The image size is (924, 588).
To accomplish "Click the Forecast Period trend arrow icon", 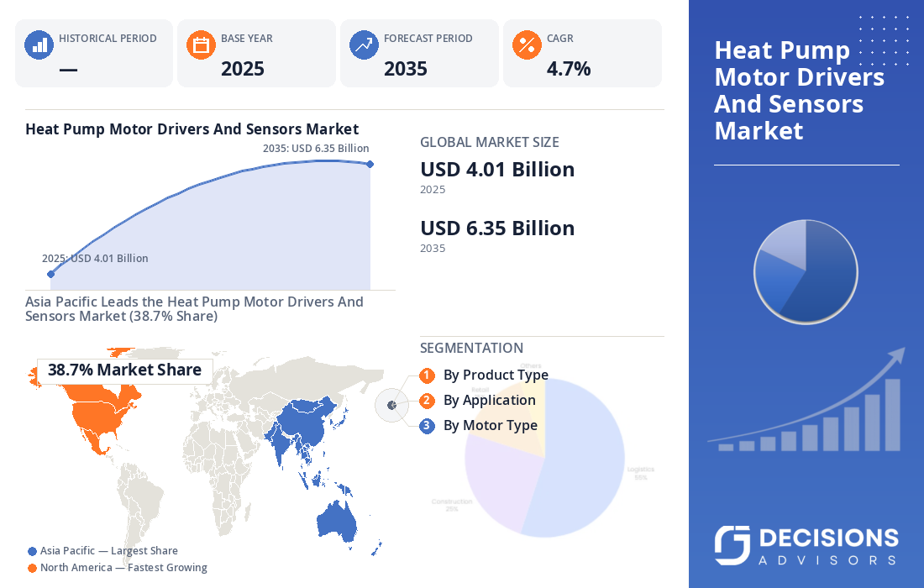I will 365,45.
